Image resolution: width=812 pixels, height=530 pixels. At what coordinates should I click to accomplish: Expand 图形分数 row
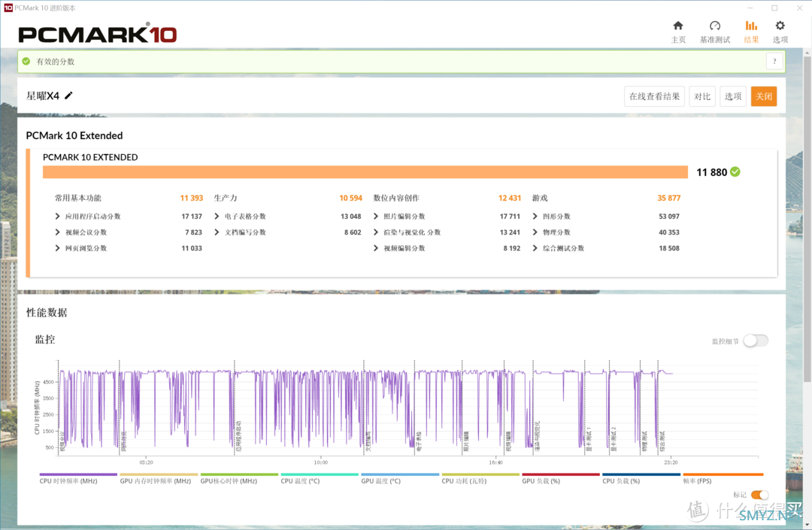click(535, 217)
